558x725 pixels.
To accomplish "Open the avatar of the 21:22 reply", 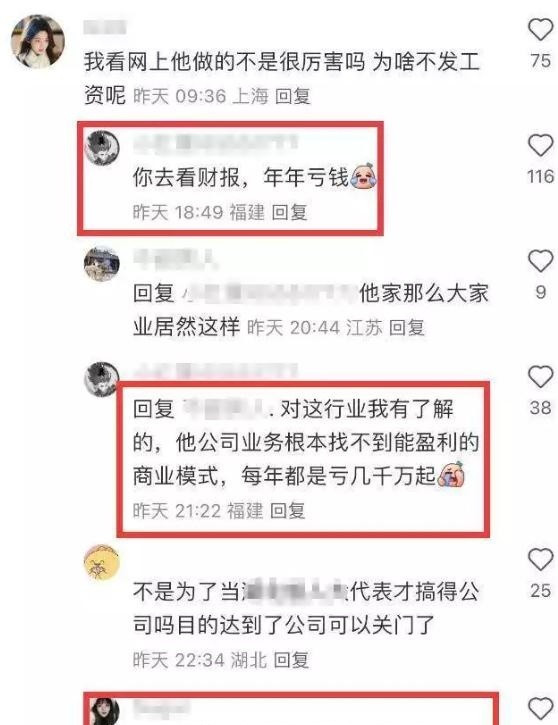I will pos(102,379).
